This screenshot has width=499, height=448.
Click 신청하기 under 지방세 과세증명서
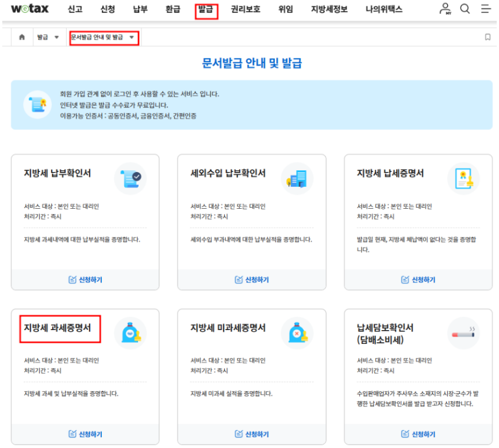coord(85,434)
